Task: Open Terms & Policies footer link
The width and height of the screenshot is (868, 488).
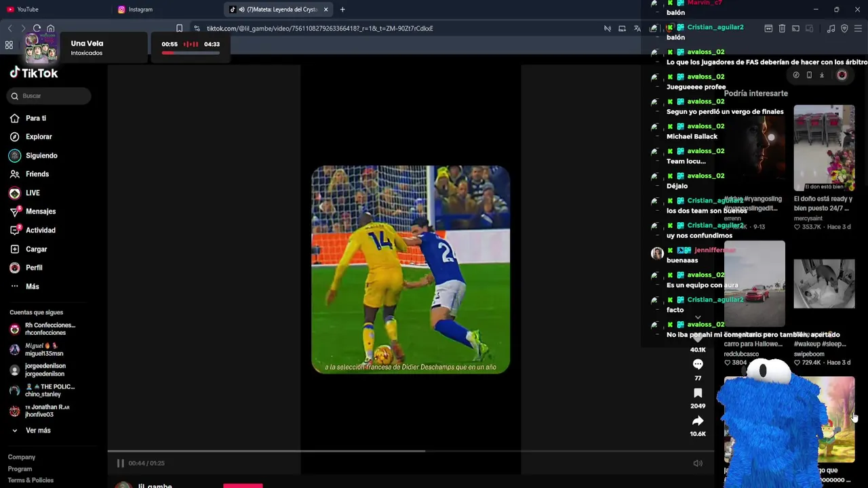Action: [x=31, y=481]
